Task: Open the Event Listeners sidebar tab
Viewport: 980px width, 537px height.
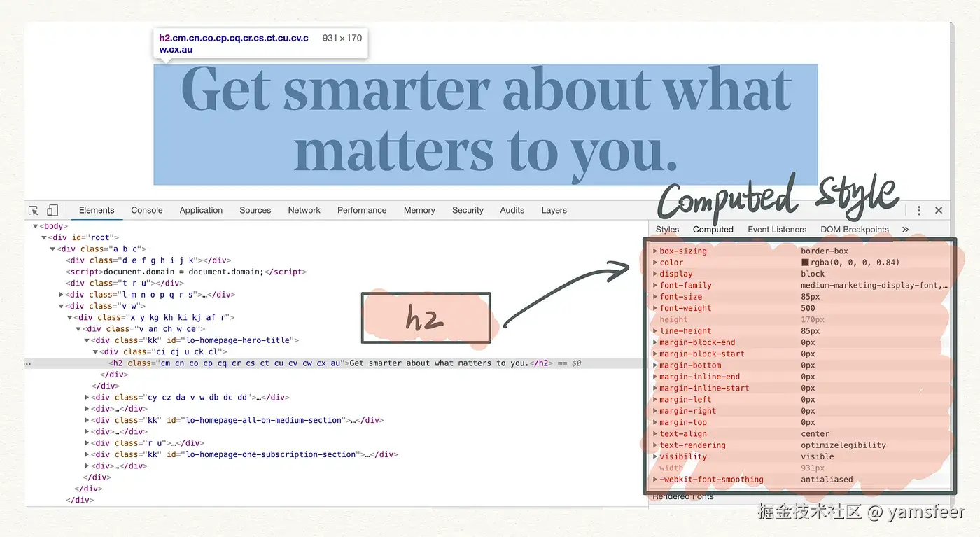Action: click(x=777, y=229)
